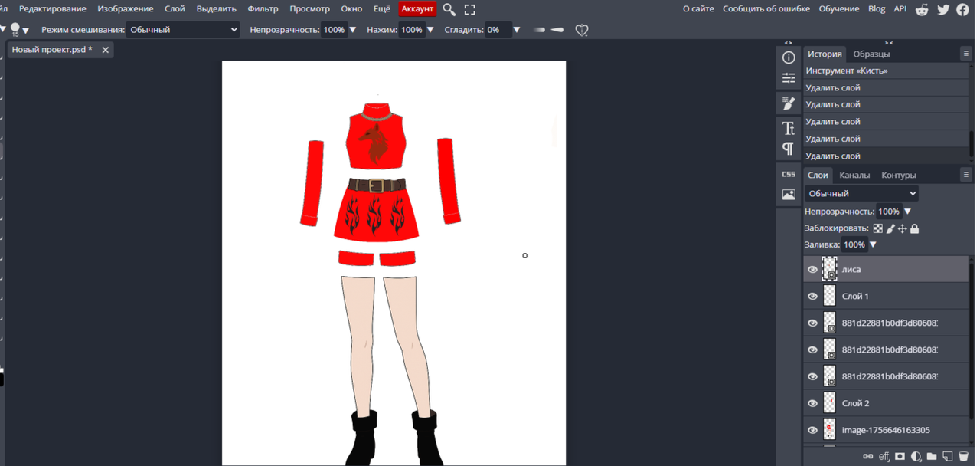This screenshot has width=980, height=466.
Task: Open the layer blend mode Обычный dropdown
Action: [861, 194]
